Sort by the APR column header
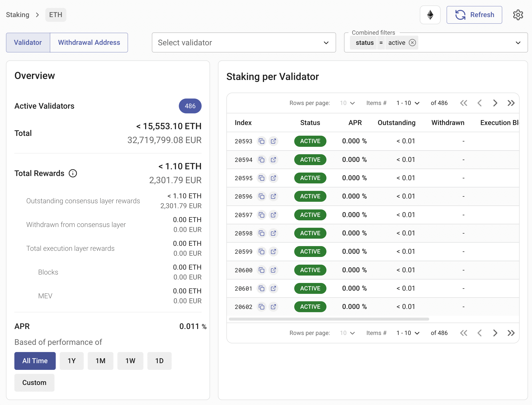This screenshot has height=405, width=532. pyautogui.click(x=355, y=123)
